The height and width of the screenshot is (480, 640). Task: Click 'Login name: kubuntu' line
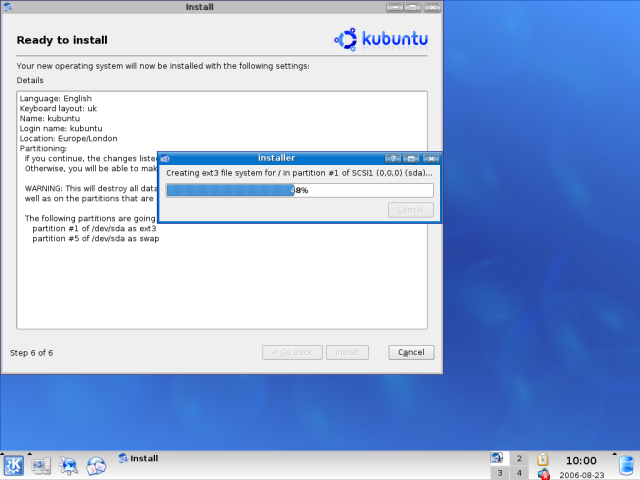[61, 129]
